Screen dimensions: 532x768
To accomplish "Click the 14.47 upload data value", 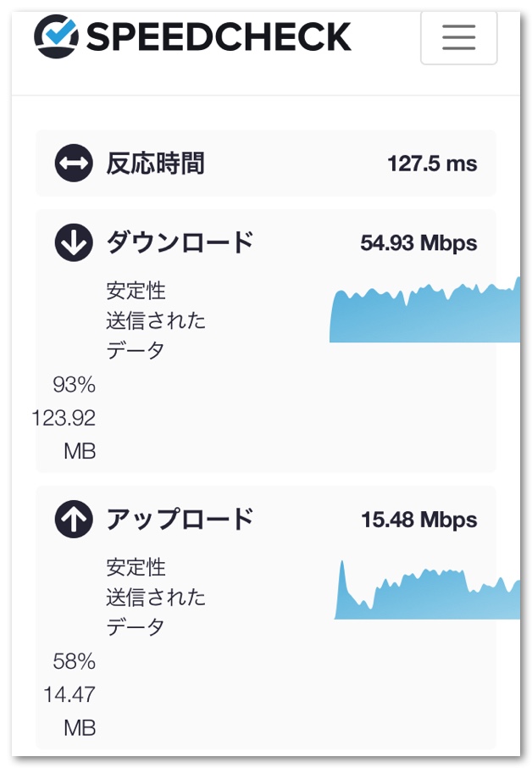I will (x=69, y=694).
